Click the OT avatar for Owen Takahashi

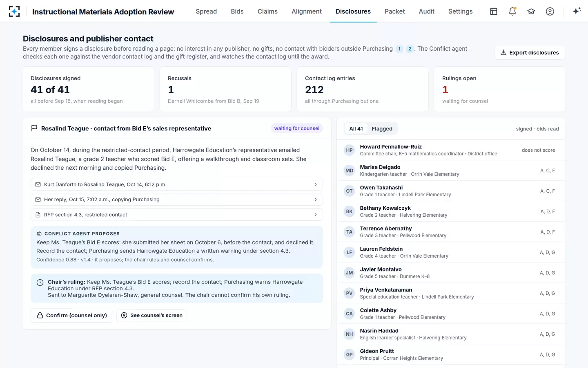tap(349, 191)
